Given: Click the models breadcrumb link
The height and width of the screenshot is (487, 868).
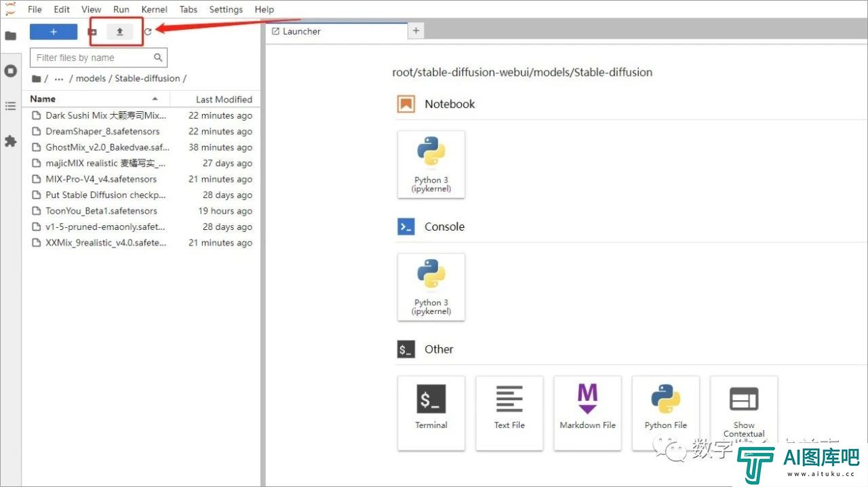Looking at the screenshot, I should (x=91, y=79).
